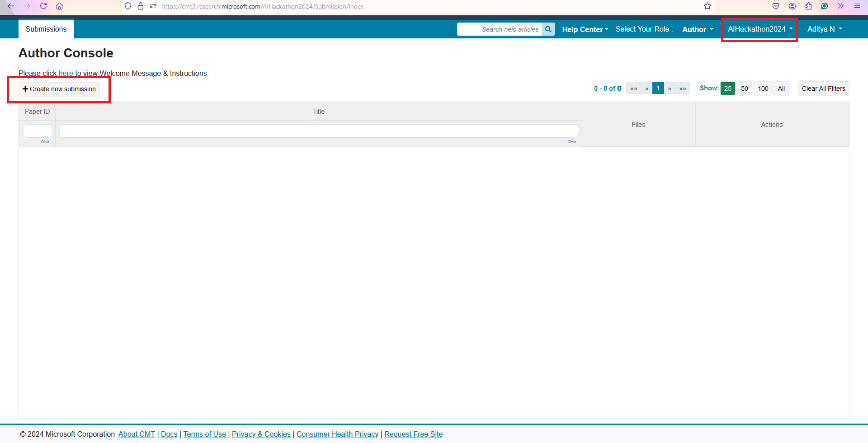Clear the Paper ID filter
868x443 pixels.
pos(45,142)
